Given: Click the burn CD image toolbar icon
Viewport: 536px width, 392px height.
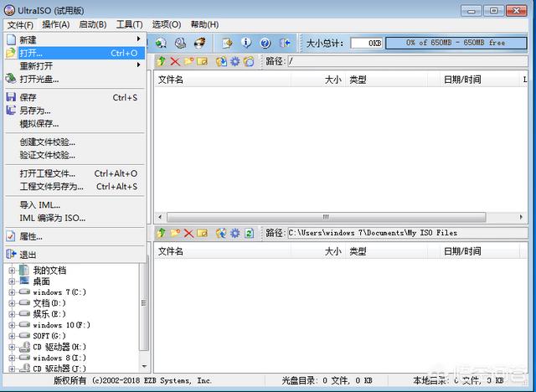Looking at the screenshot, I should [x=199, y=43].
